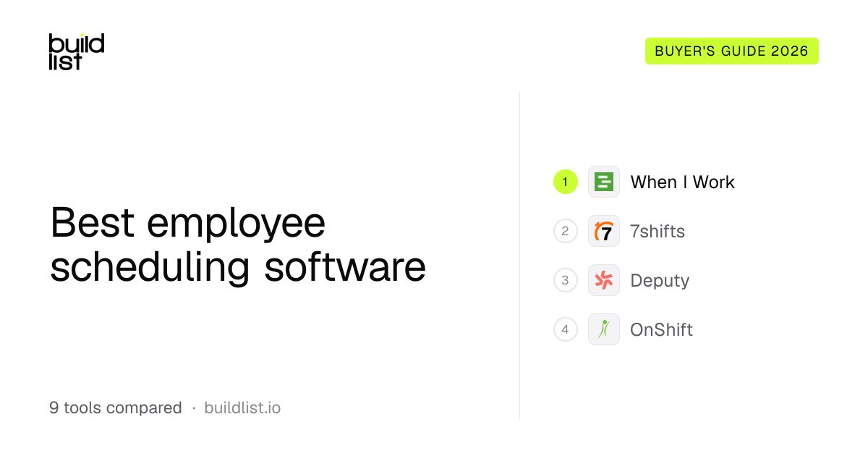Open the When I Work listing
The width and height of the screenshot is (868, 456).
[x=682, y=182]
